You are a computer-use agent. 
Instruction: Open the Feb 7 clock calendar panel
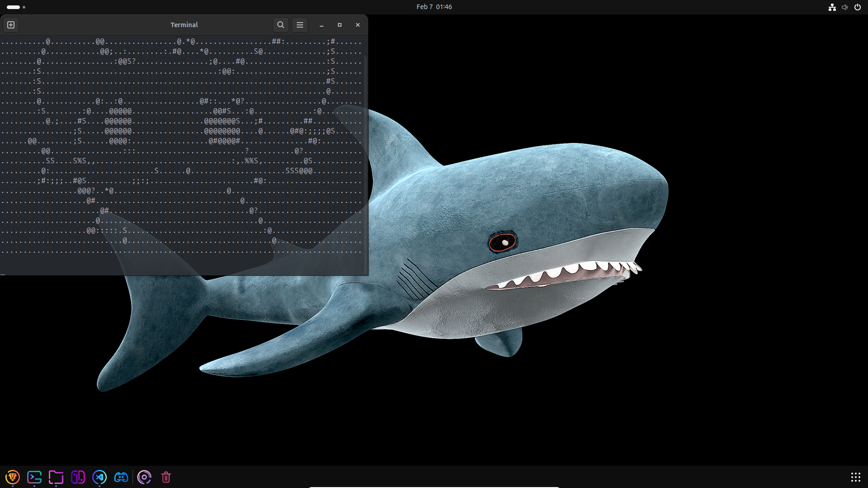(x=434, y=7)
